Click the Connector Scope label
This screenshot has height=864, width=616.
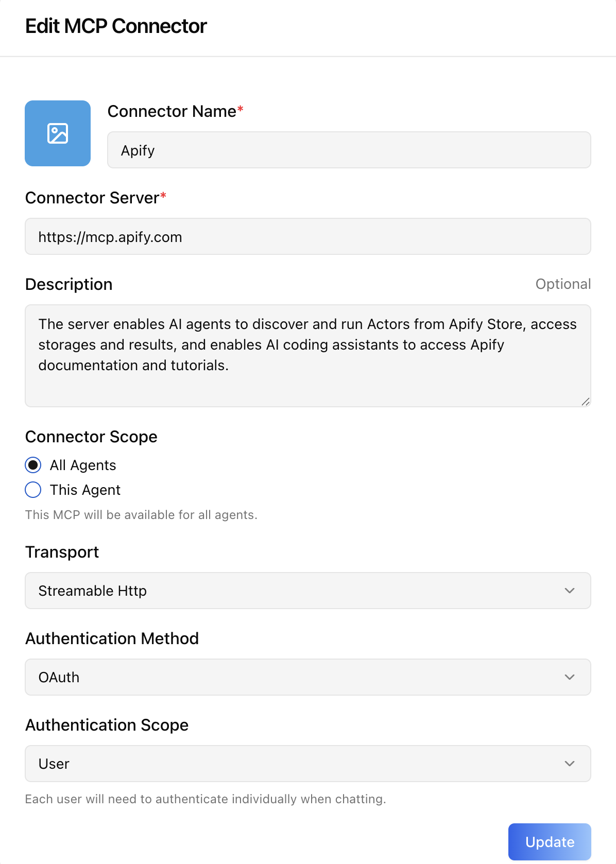pos(91,437)
